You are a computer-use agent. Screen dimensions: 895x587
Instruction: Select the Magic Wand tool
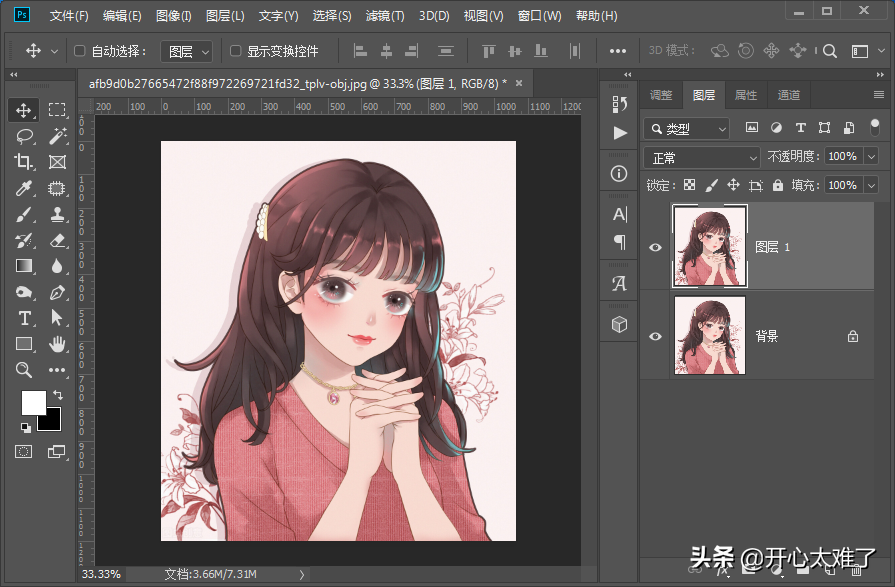(57, 135)
